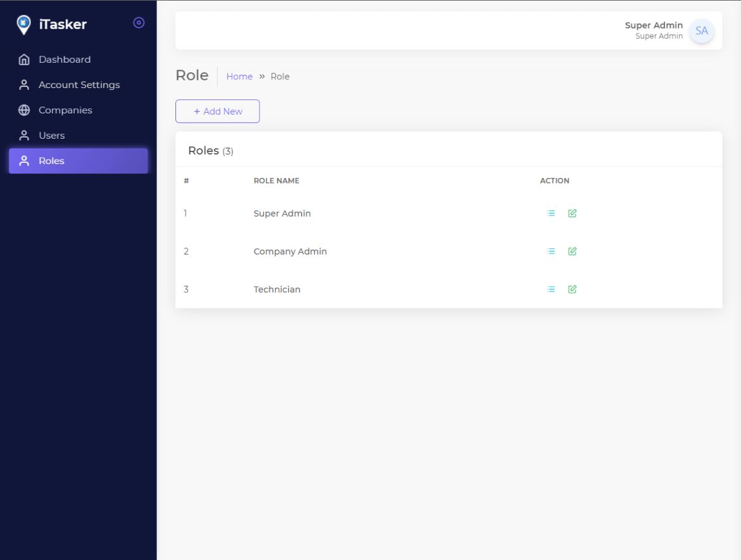Click the ROLE NAME column header
This screenshot has width=741, height=560.
point(277,181)
